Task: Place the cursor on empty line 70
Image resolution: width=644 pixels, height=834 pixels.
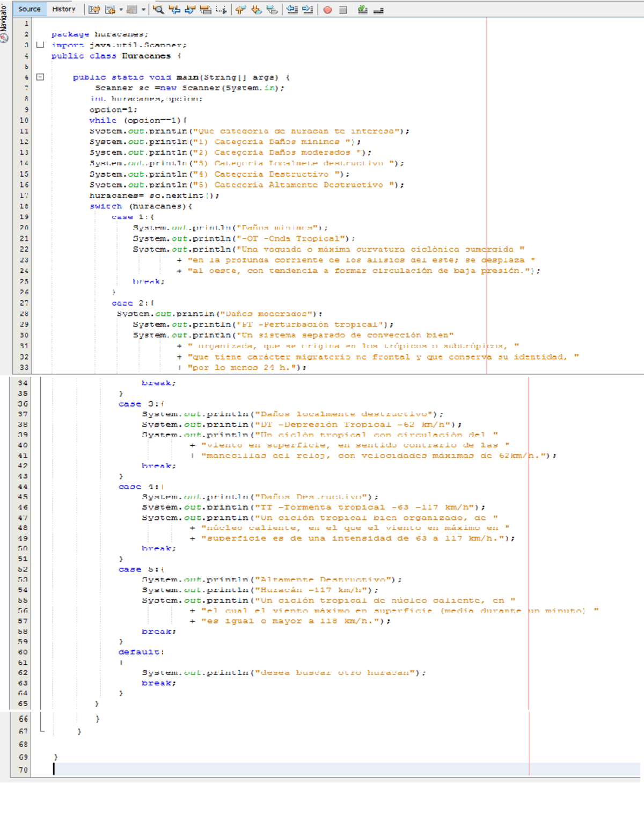Action: (x=215, y=769)
